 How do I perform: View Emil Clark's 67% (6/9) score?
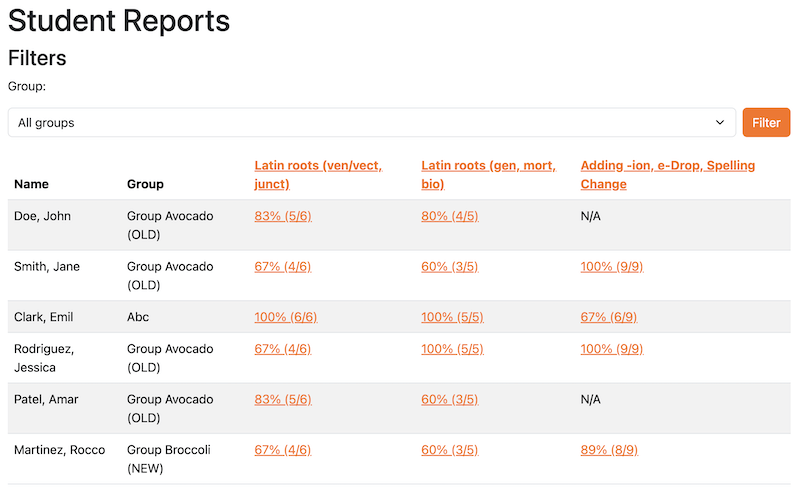609,317
